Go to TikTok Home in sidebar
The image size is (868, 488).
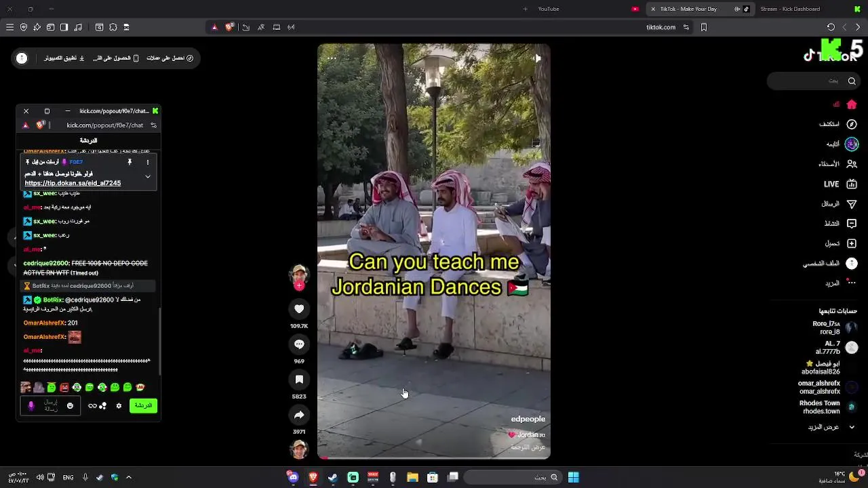[x=845, y=104]
